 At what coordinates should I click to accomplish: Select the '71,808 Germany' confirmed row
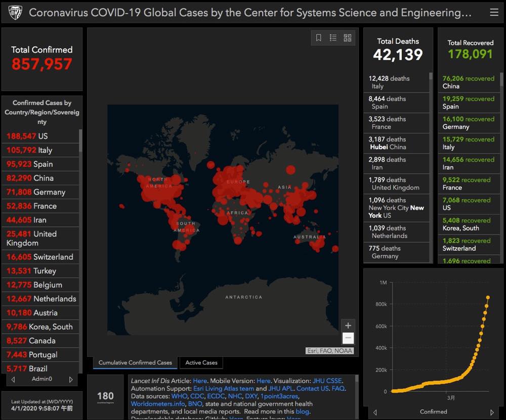coord(40,192)
